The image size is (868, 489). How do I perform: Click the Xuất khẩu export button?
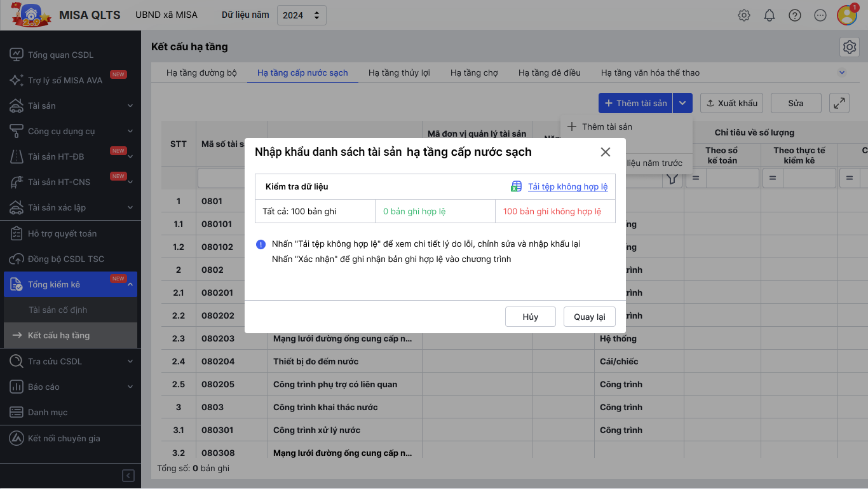click(x=731, y=103)
